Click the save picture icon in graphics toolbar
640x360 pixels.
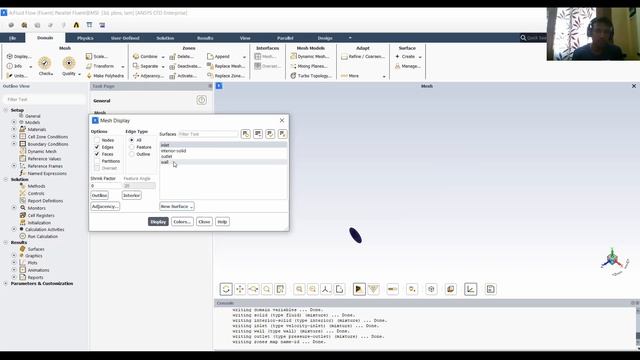pos(491,289)
